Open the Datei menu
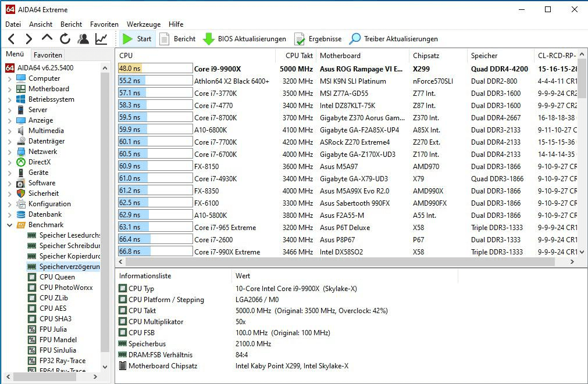The image size is (588, 384). click(13, 24)
